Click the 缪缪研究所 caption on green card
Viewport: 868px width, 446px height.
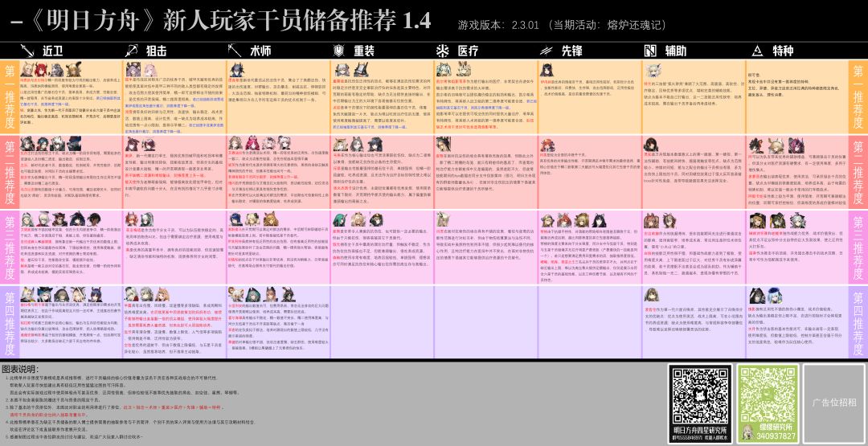click(x=776, y=428)
